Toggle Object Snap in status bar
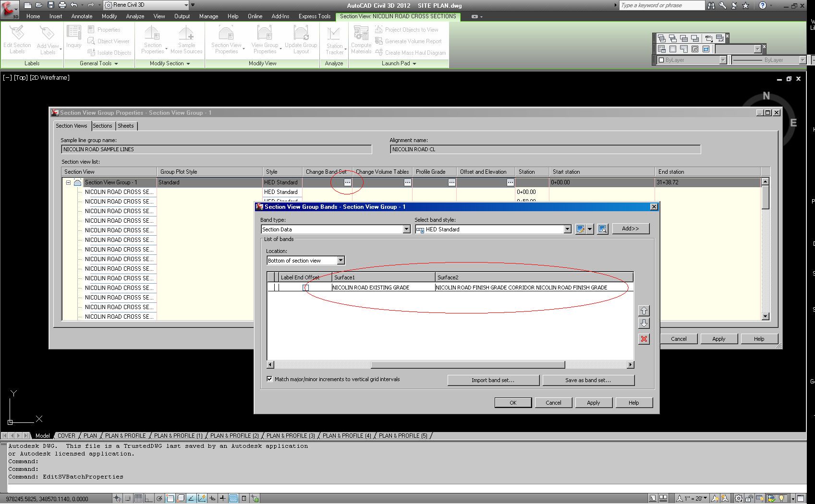Viewport: 815px width, 504px height. point(170,498)
